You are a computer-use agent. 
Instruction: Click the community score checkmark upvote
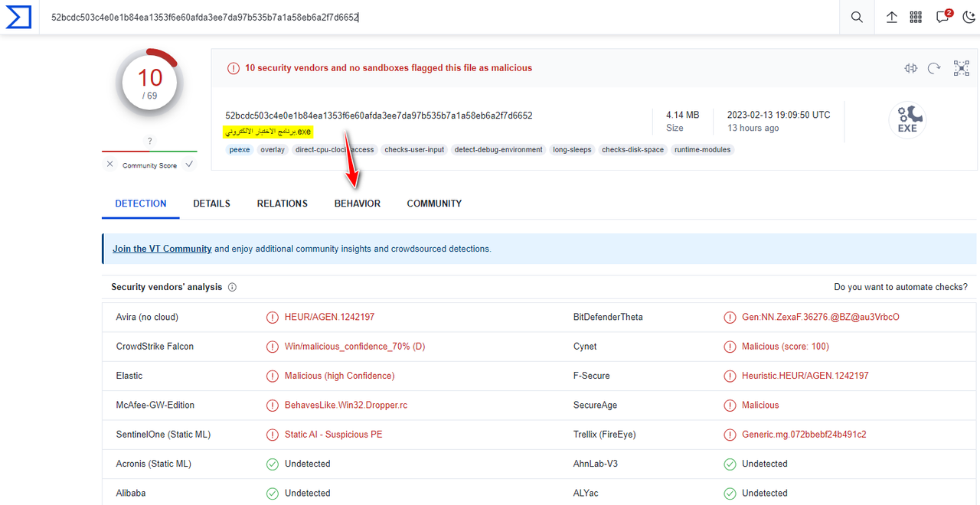pos(189,165)
